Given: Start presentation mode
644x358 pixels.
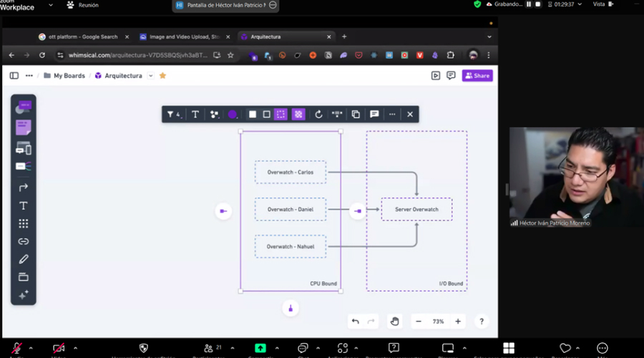Looking at the screenshot, I should click(436, 76).
